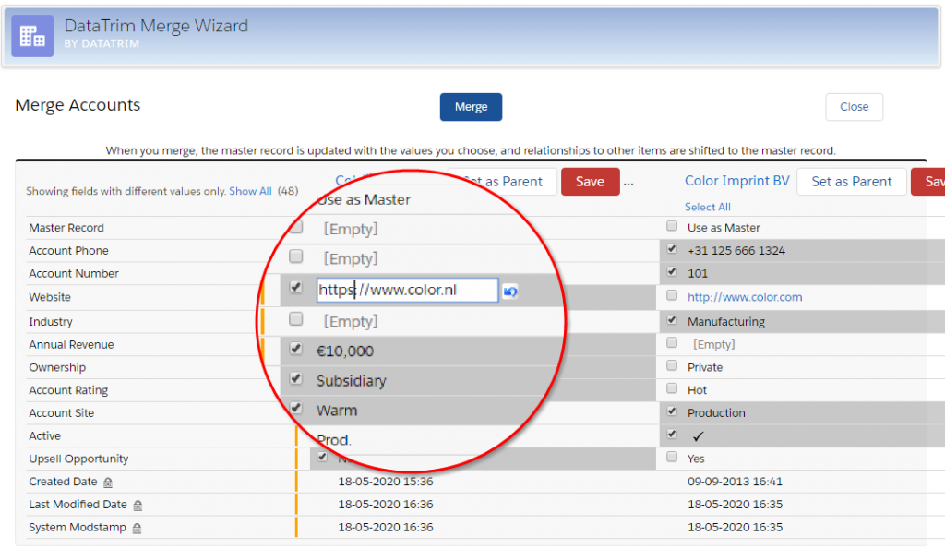Click the Close button

tap(854, 107)
